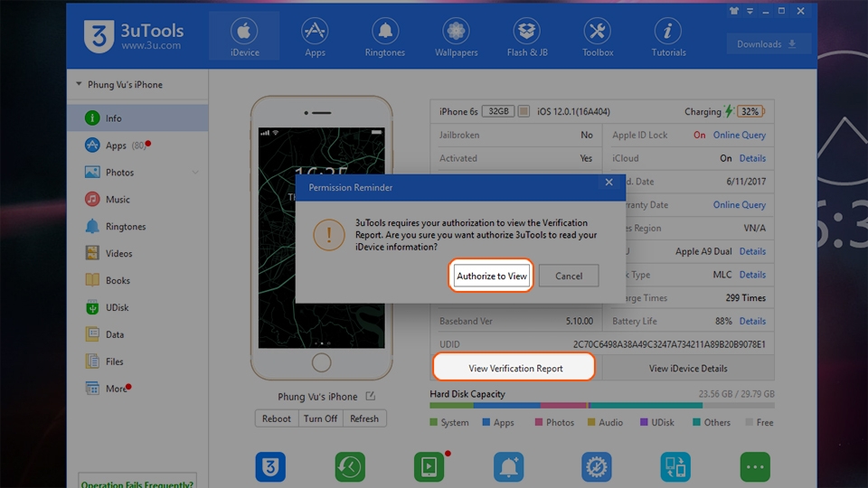Click the transfer data phones icon

[x=675, y=466]
